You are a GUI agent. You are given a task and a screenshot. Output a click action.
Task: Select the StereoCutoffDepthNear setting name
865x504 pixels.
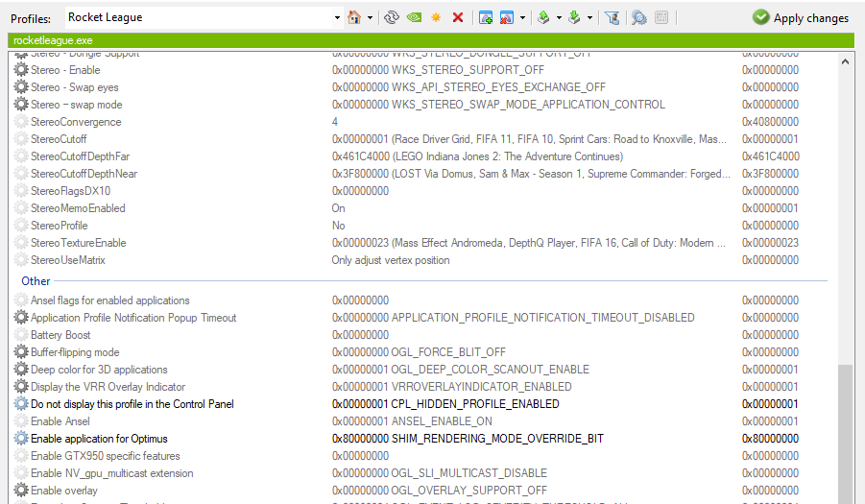coord(84,174)
